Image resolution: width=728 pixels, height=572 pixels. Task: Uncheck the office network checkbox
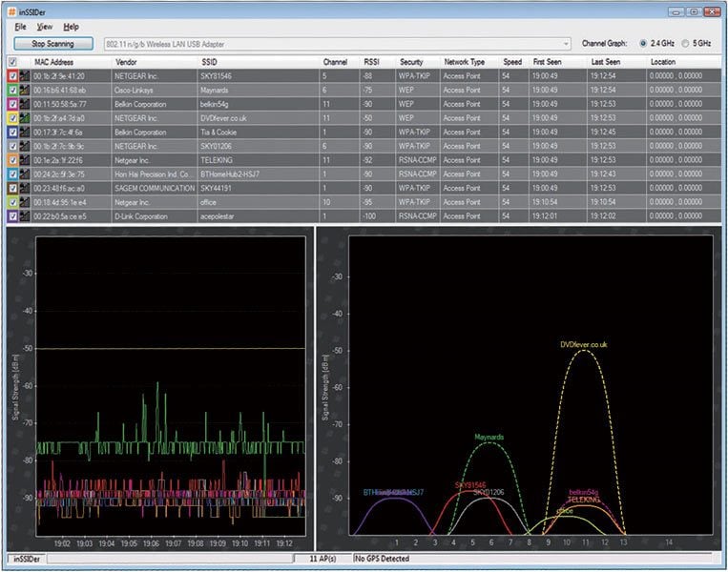click(13, 202)
